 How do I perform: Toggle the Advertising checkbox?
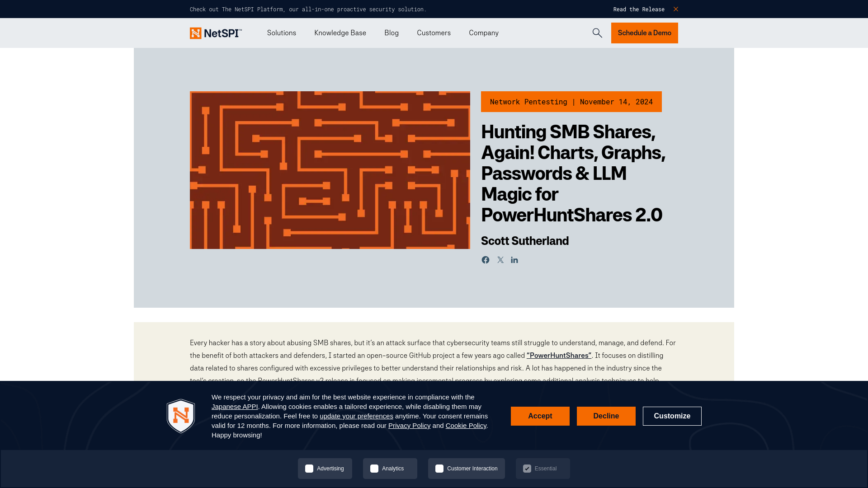click(309, 468)
